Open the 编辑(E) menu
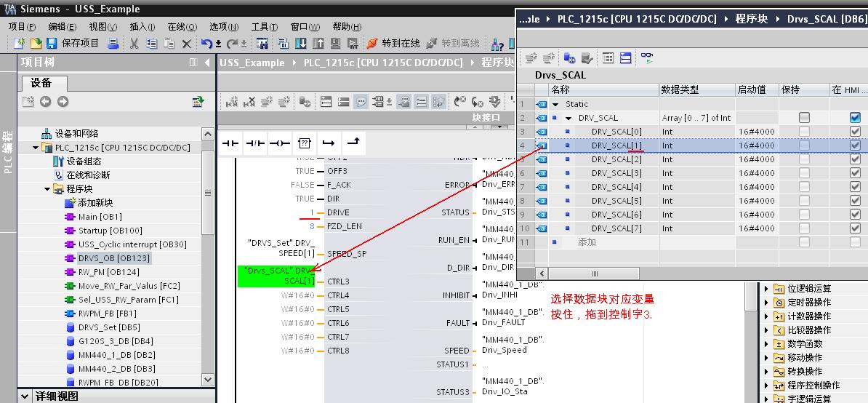The width and height of the screenshot is (868, 403). click(63, 27)
